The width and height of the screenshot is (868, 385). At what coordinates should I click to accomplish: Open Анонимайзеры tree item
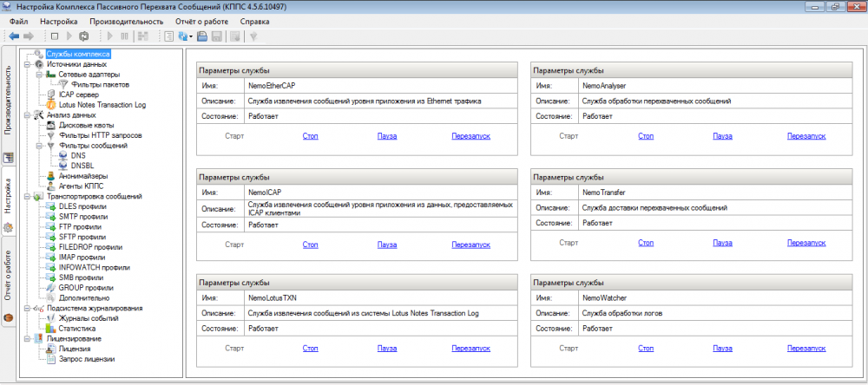[x=83, y=176]
